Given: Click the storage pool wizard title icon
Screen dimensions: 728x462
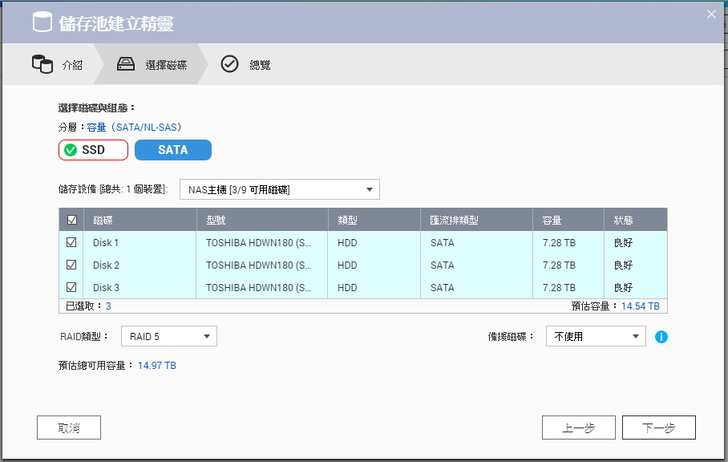Looking at the screenshot, I should point(41,22).
